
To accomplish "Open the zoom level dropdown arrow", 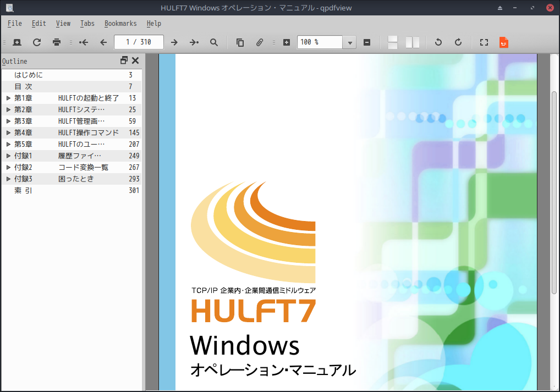I will pos(350,42).
